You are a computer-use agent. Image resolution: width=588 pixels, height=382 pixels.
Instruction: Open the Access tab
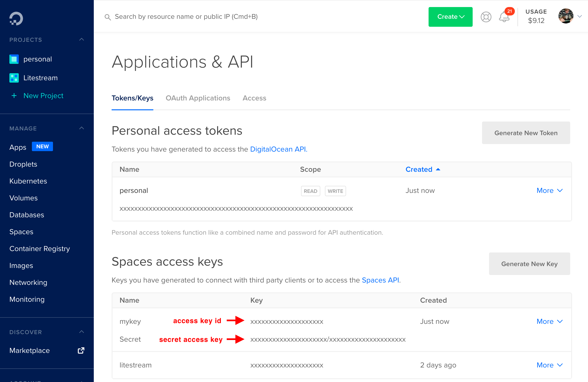pyautogui.click(x=254, y=98)
